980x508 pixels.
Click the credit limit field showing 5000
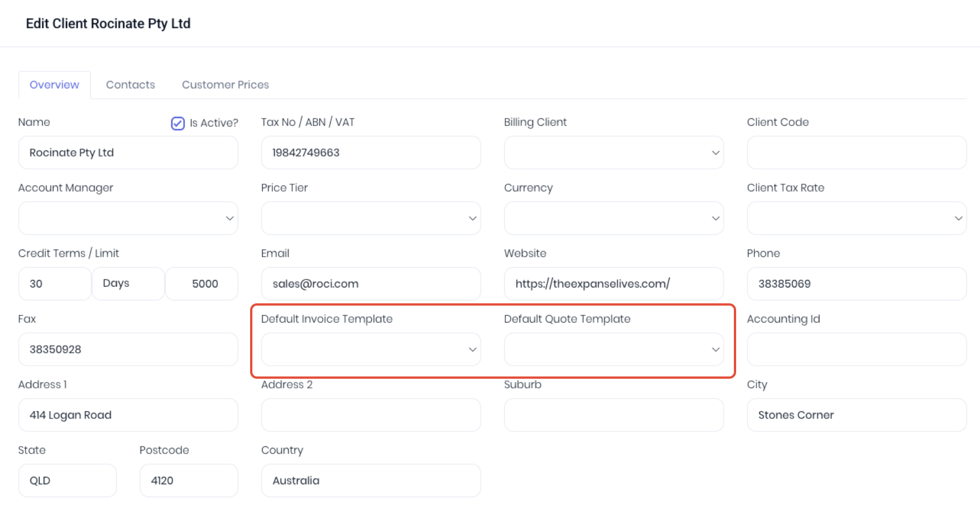(201, 283)
